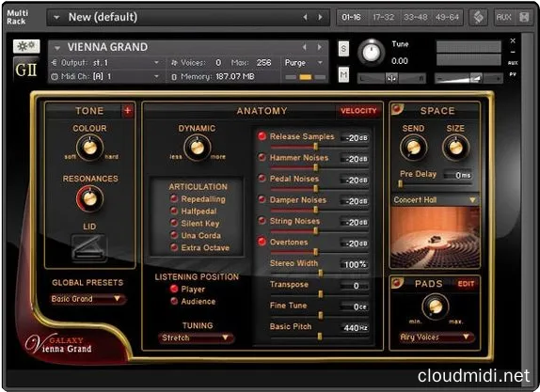The width and height of the screenshot is (540, 392).
Task: Enable Repedalling articulation
Action: tap(174, 198)
